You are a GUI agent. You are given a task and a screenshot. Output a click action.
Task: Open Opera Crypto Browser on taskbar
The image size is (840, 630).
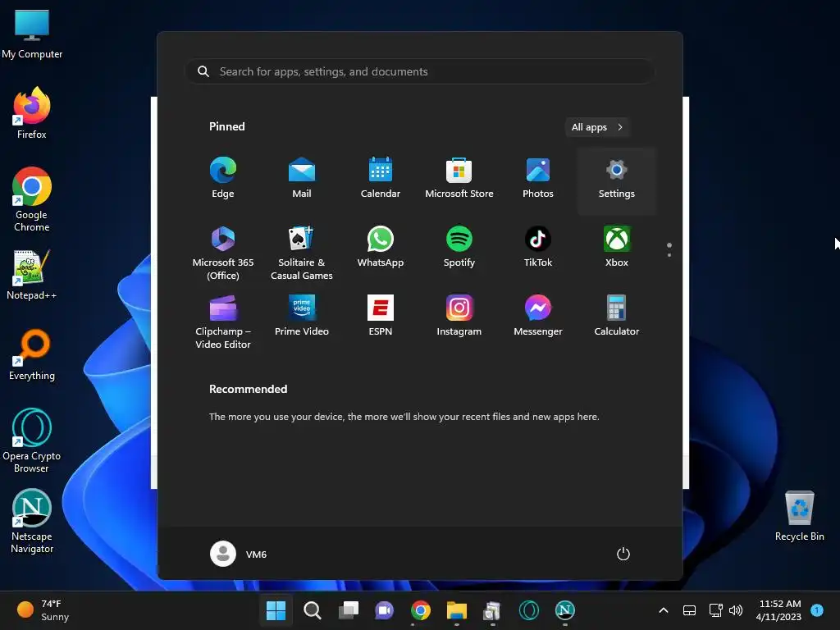click(529, 610)
